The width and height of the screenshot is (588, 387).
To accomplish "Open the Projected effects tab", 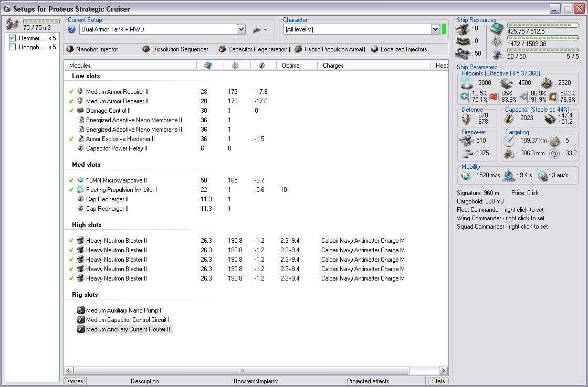I will pos(368,381).
